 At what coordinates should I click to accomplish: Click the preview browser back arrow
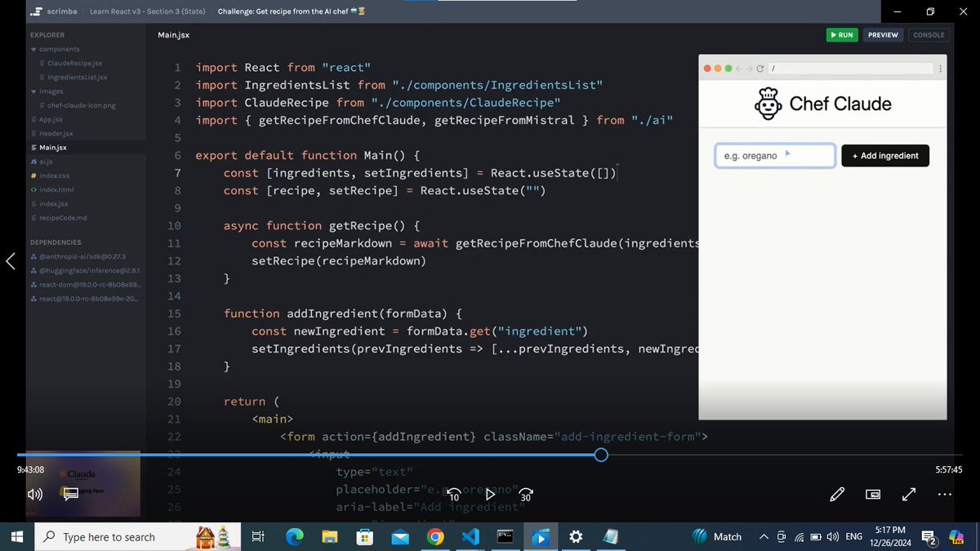click(x=740, y=69)
